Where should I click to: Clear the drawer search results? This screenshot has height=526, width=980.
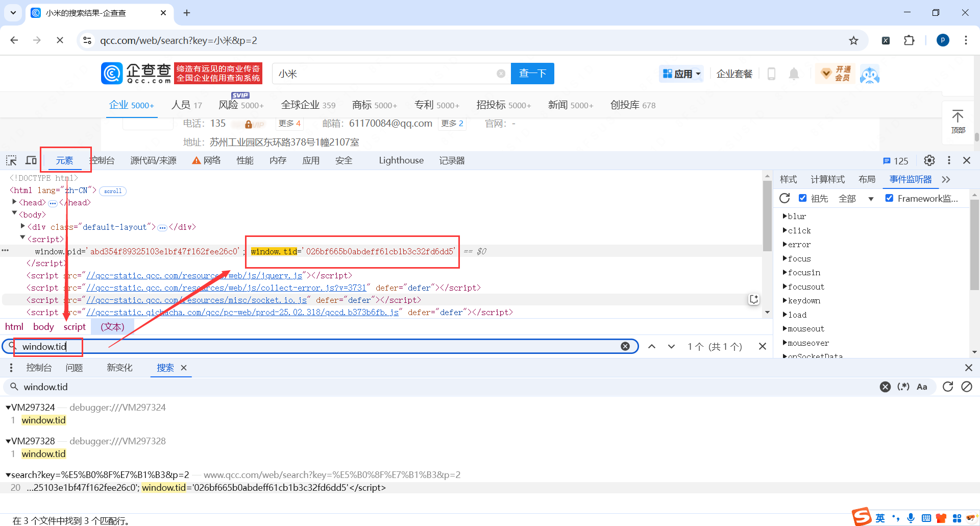tap(967, 387)
